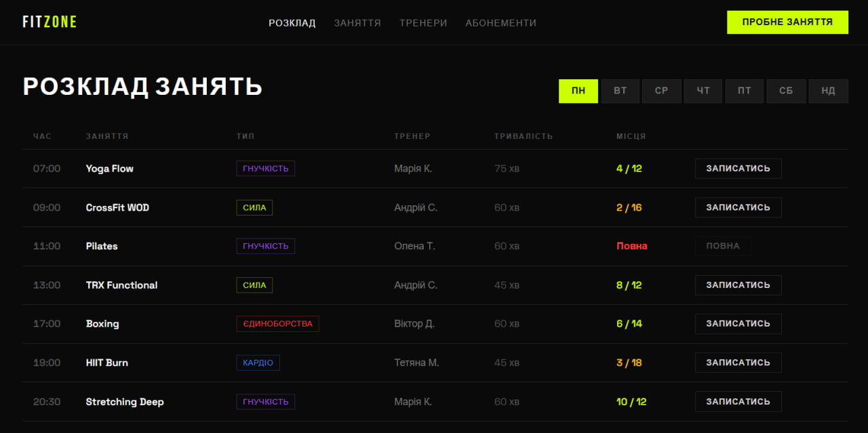Go to the Заняття page
Viewport: 868px width, 433px height.
point(357,23)
